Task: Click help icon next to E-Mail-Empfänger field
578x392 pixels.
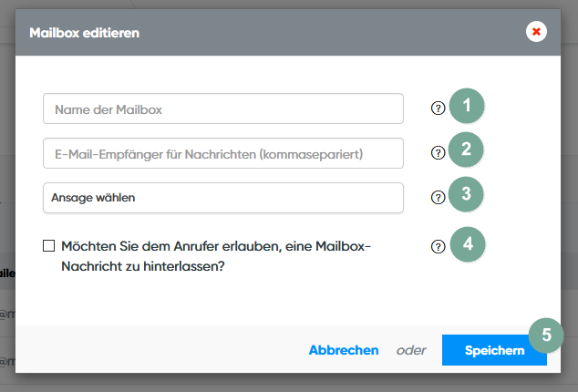Action: click(x=438, y=153)
